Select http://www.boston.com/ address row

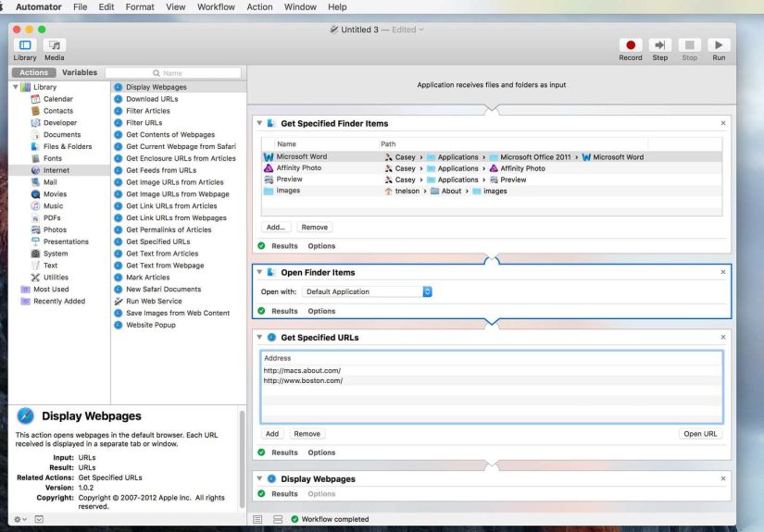pyautogui.click(x=492, y=380)
